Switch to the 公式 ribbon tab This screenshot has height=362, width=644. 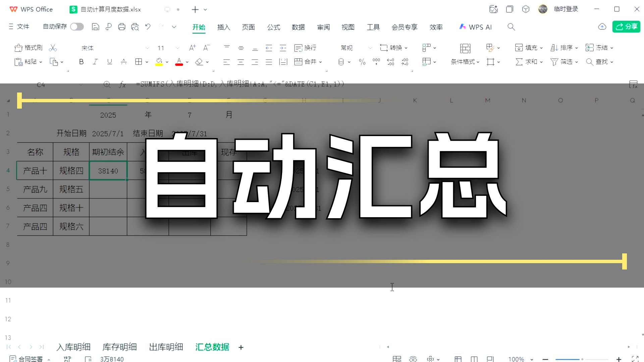[x=274, y=27]
